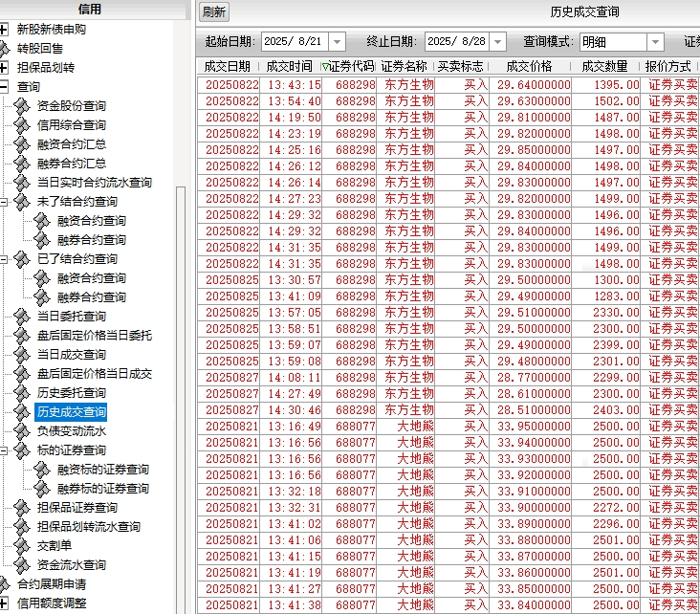Click the 信用 panel header tab
Screen dimensions: 700x614
click(90, 9)
